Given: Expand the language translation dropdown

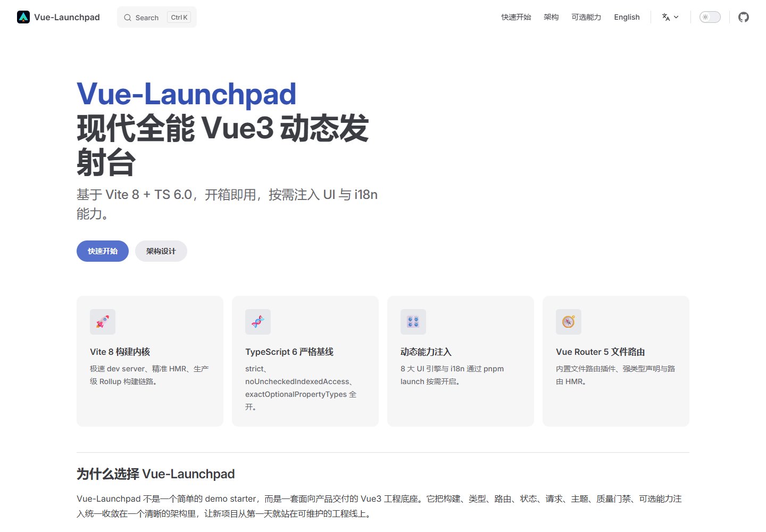Looking at the screenshot, I should 670,17.
